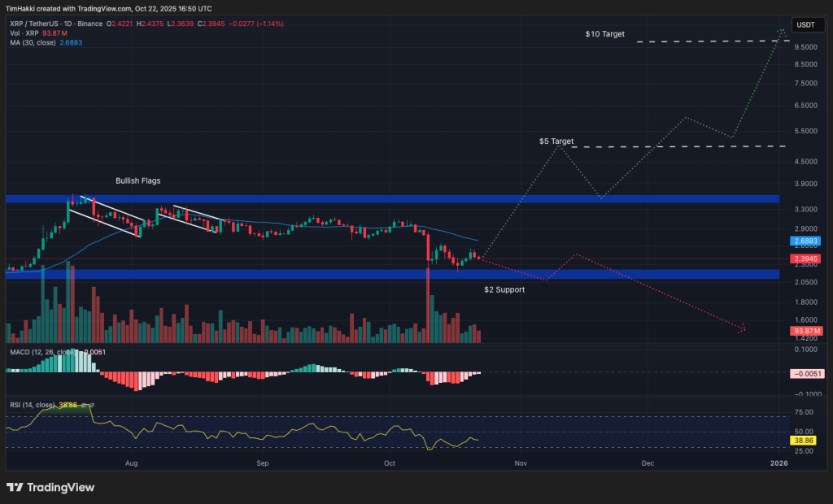This screenshot has height=504, width=833.
Task: Click the Vol · XRP legend entry
Action: pos(26,33)
